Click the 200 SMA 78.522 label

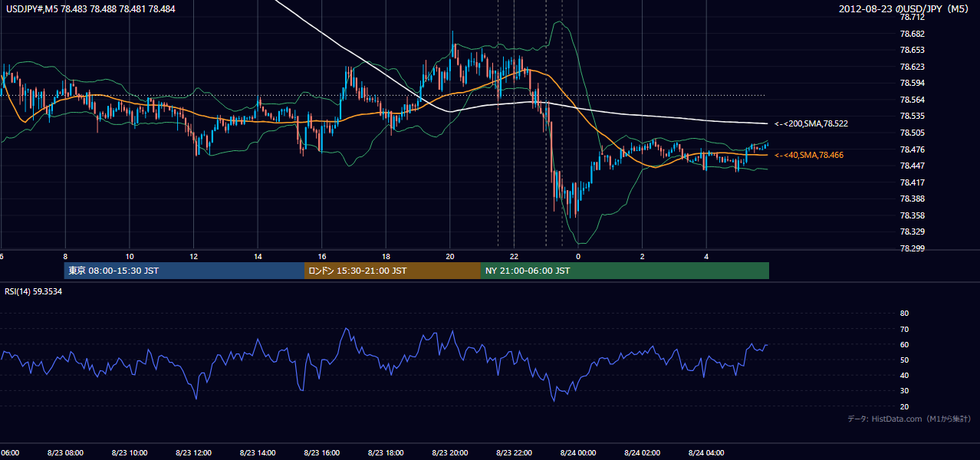[x=811, y=123]
